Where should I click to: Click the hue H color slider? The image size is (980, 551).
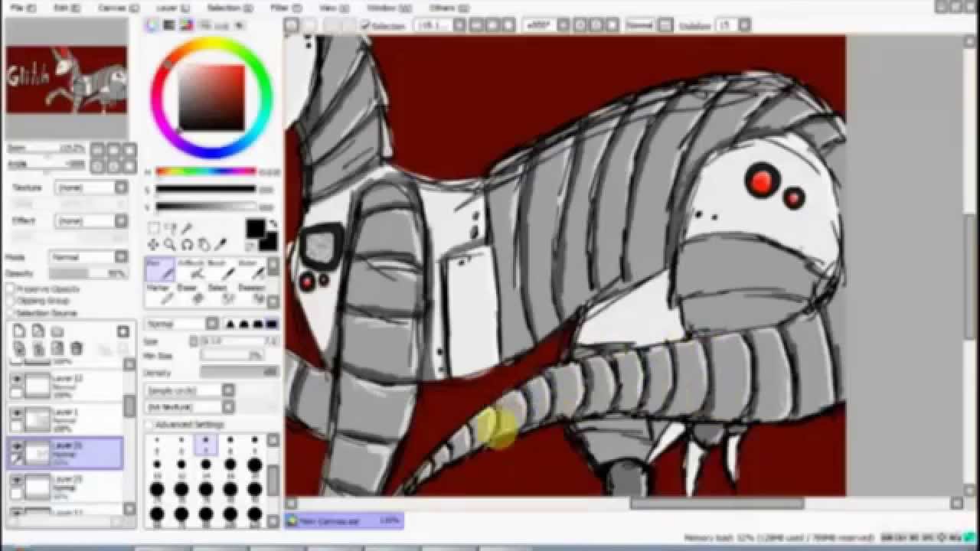pos(206,172)
